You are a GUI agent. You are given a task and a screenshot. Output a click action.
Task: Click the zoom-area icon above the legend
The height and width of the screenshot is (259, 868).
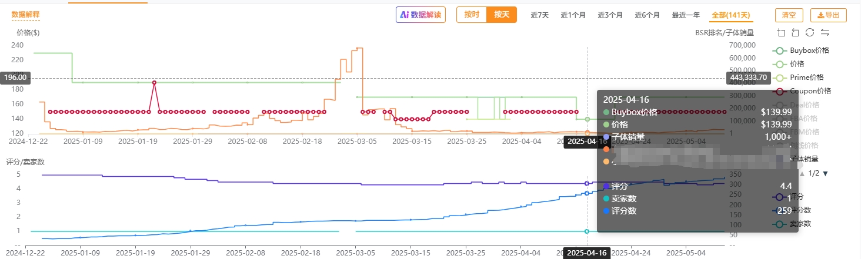coord(781,32)
